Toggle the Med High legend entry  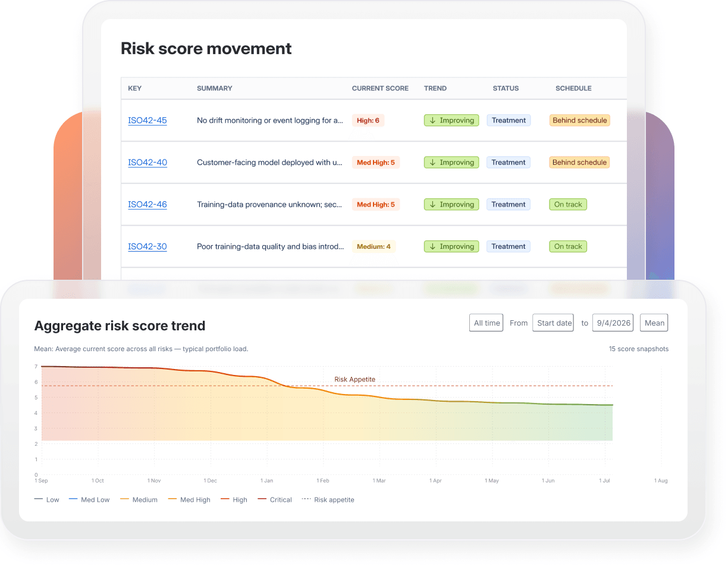click(x=190, y=500)
